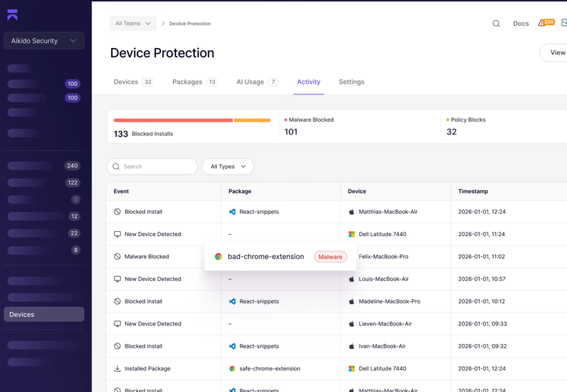Click bad-chrome-extension package name

click(266, 257)
